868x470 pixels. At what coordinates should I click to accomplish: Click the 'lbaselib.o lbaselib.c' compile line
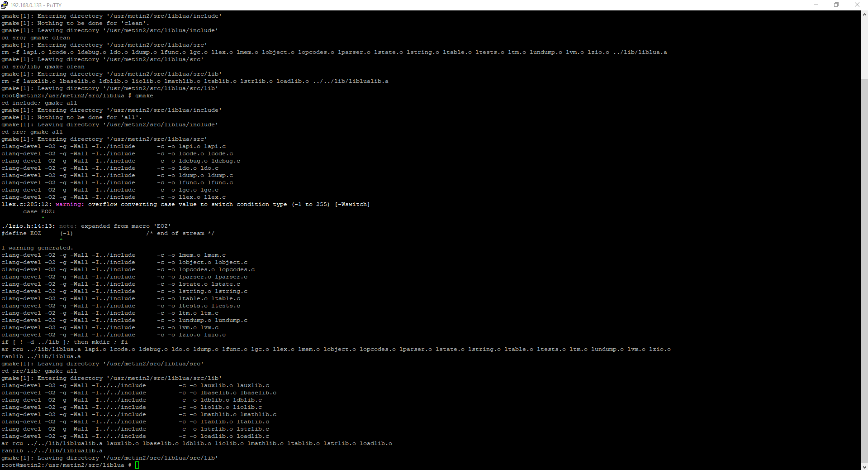[x=139, y=393]
